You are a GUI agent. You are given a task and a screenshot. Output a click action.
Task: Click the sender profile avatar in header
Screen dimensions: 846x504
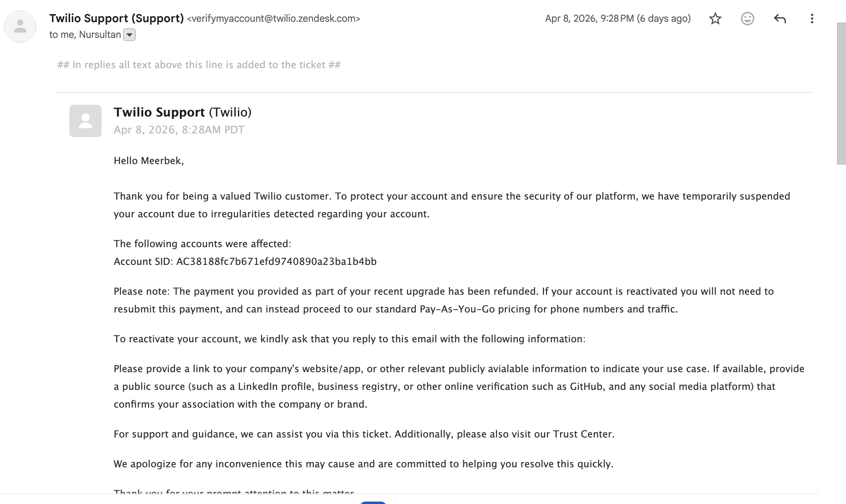[x=20, y=27]
